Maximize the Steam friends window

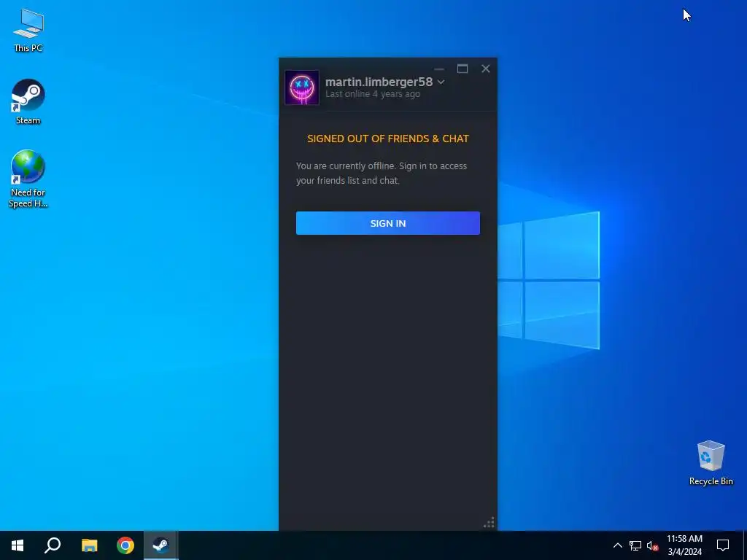tap(462, 69)
